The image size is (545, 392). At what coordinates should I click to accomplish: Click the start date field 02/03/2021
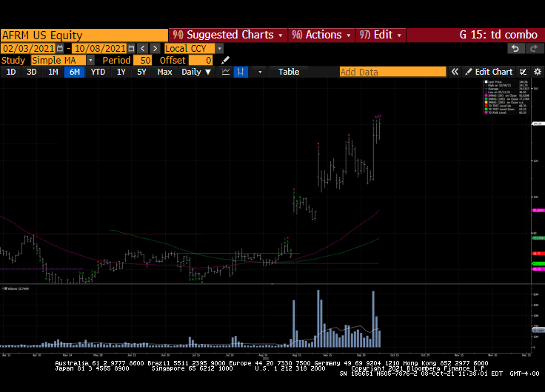pos(28,48)
